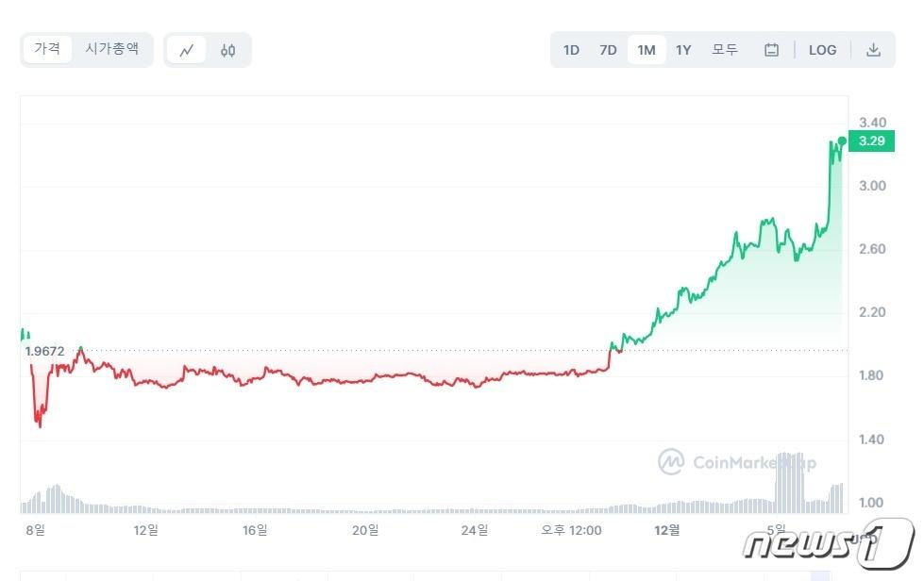The width and height of the screenshot is (924, 581).
Task: Switch to line chart view icon
Action: coord(187,50)
